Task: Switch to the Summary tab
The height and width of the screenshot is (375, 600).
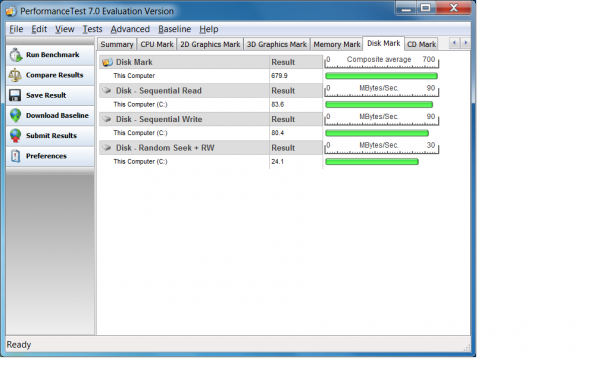Action: click(x=117, y=44)
